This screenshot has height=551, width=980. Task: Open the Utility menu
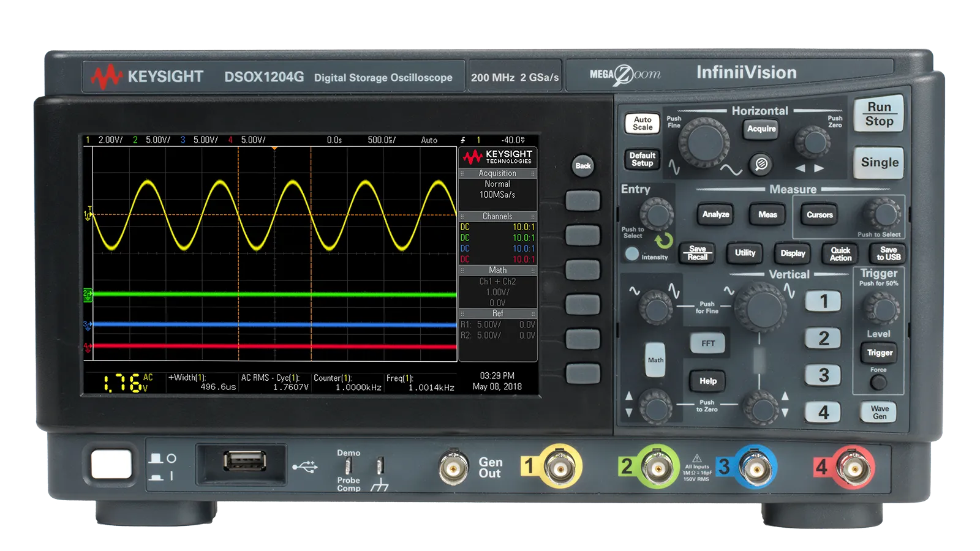tap(745, 253)
